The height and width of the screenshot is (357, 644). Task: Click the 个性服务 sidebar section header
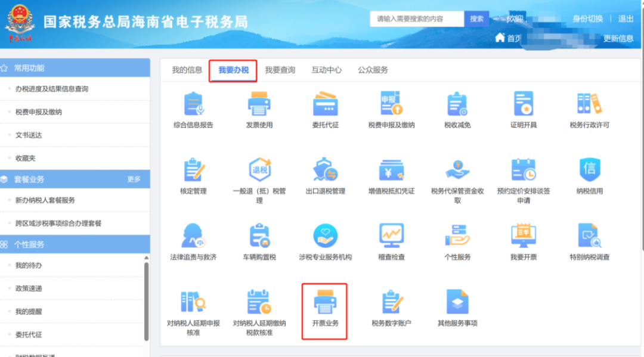tap(75, 244)
